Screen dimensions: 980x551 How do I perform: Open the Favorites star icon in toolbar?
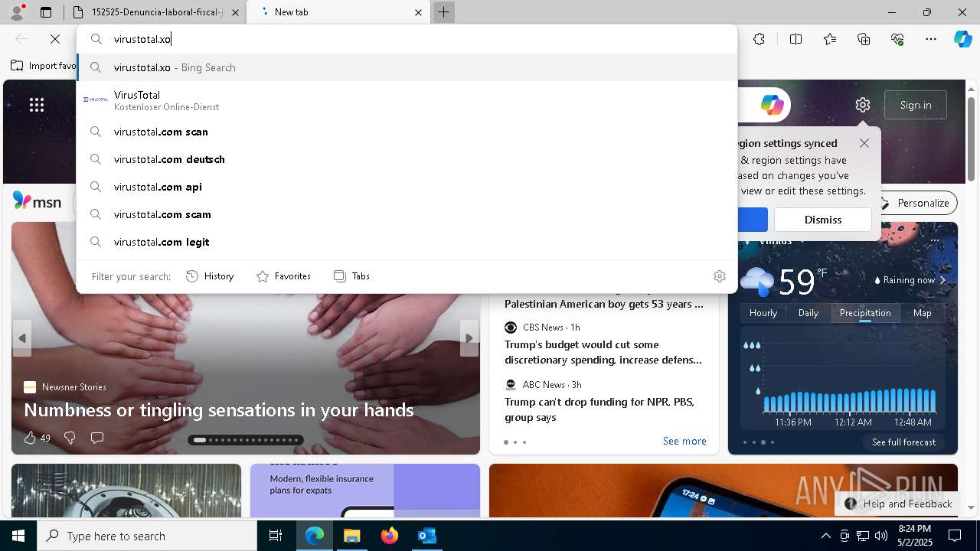830,39
